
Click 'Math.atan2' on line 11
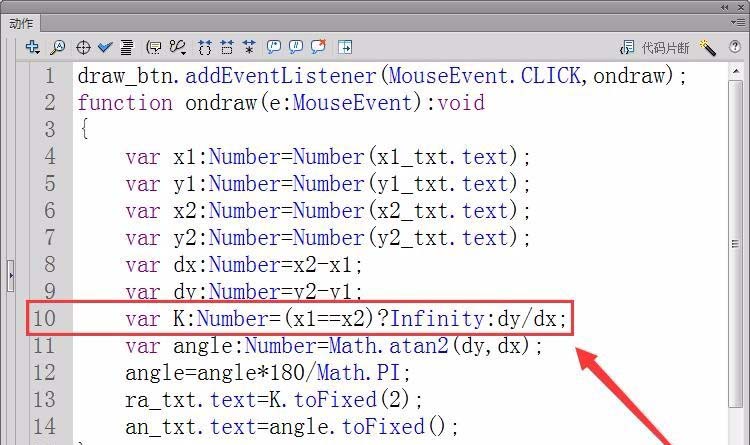[388, 345]
